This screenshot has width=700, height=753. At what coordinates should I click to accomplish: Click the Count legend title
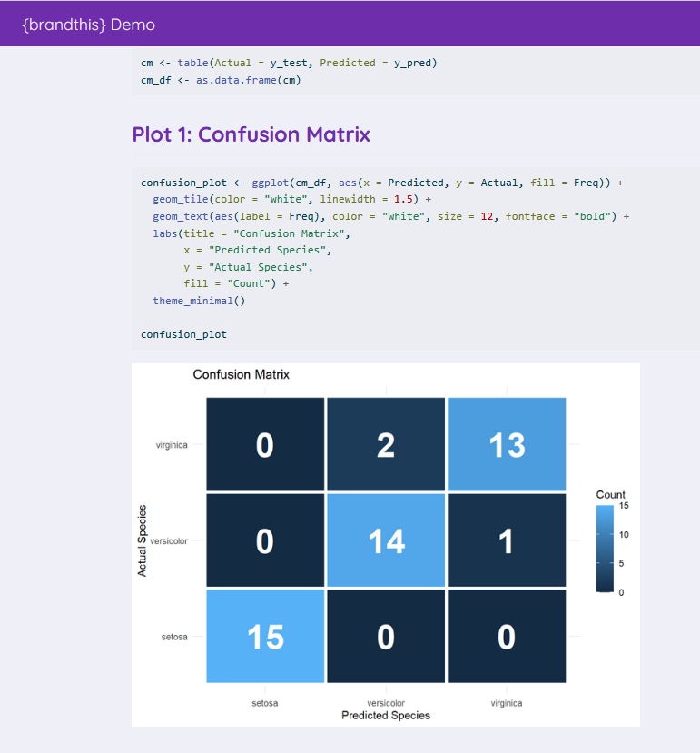click(x=610, y=494)
